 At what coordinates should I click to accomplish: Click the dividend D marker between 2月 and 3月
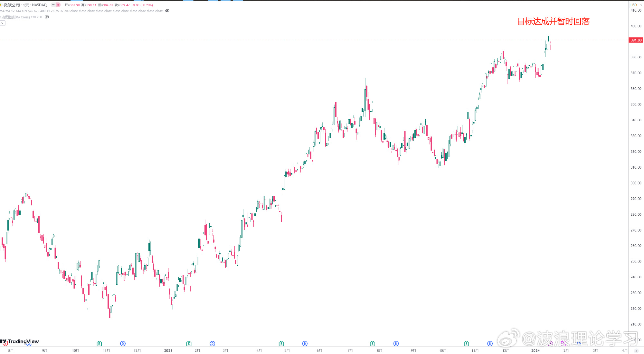[x=213, y=344]
